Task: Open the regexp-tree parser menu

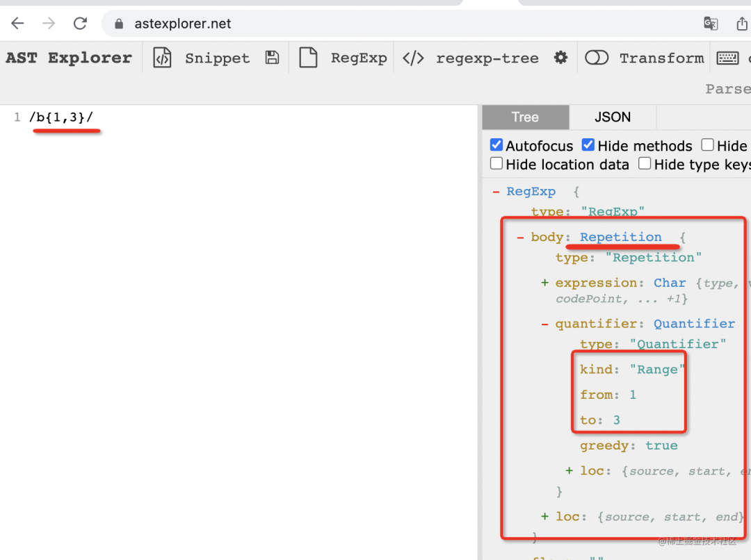Action: click(487, 58)
